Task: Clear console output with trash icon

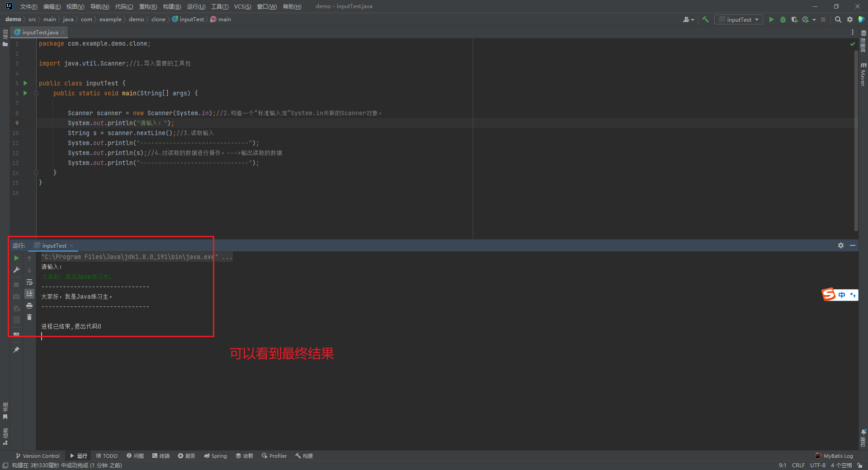Action: (29, 317)
